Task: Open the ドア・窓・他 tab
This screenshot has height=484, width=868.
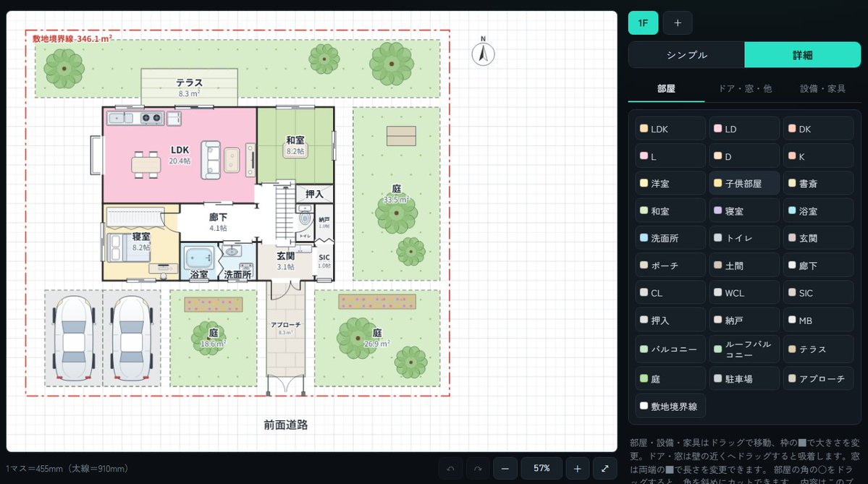Action: 744,88
